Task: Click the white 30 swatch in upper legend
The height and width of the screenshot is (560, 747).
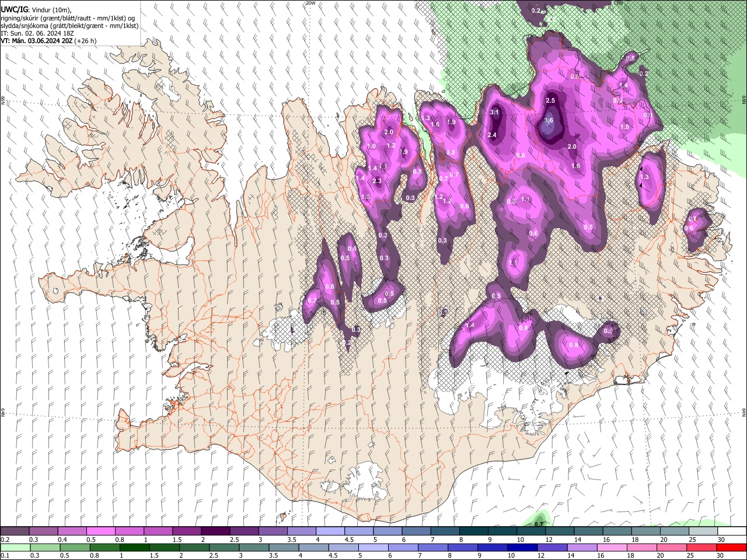Action: [x=732, y=531]
